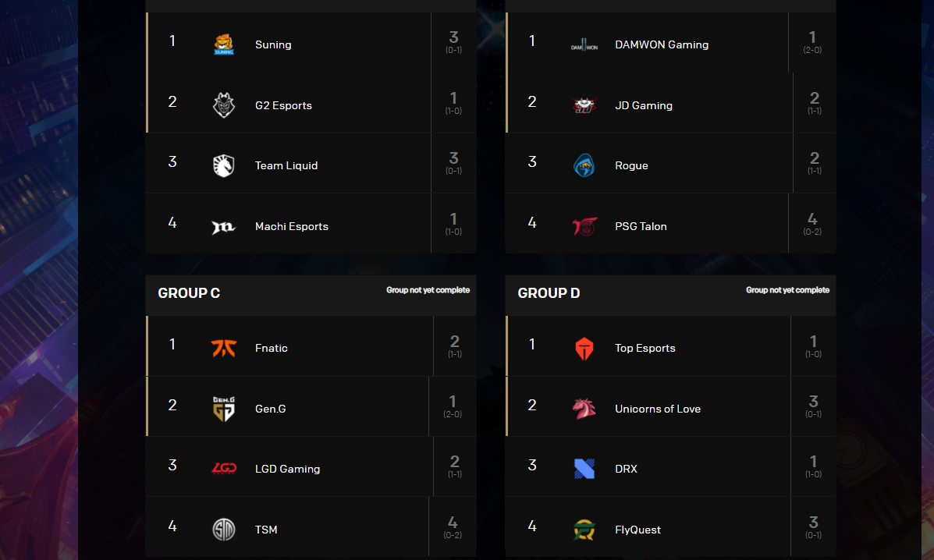Click the TSM circular logo
This screenshot has height=560, width=934.
pos(224,530)
